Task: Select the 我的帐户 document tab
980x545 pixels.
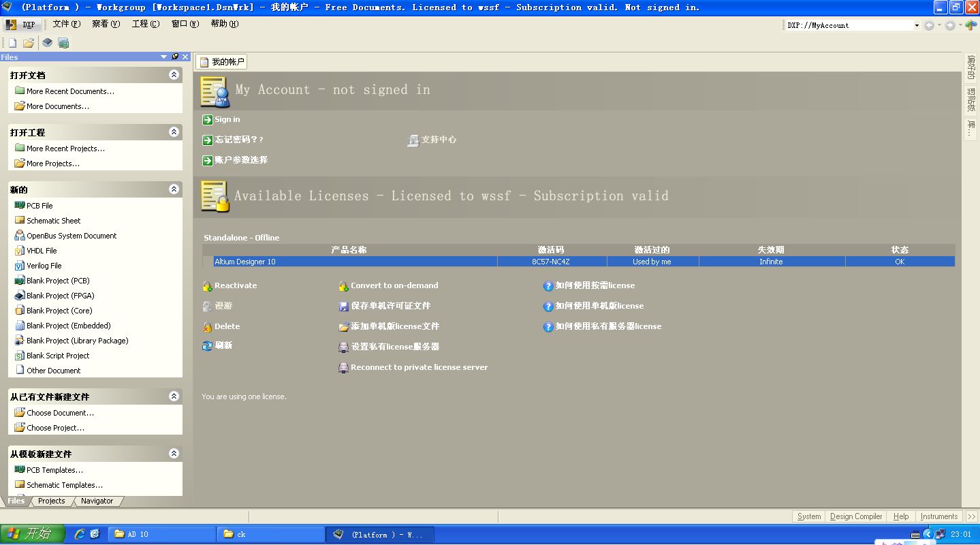Action: click(x=222, y=62)
